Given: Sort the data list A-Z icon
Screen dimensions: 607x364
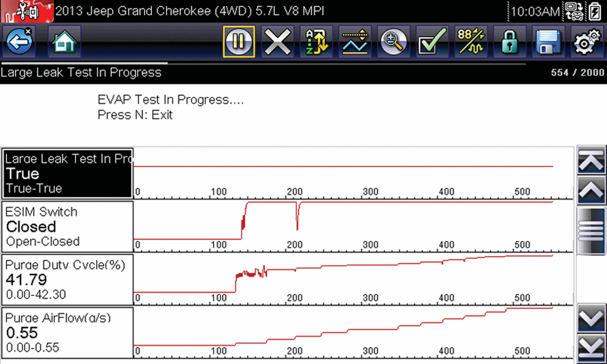Looking at the screenshot, I should [x=316, y=41].
